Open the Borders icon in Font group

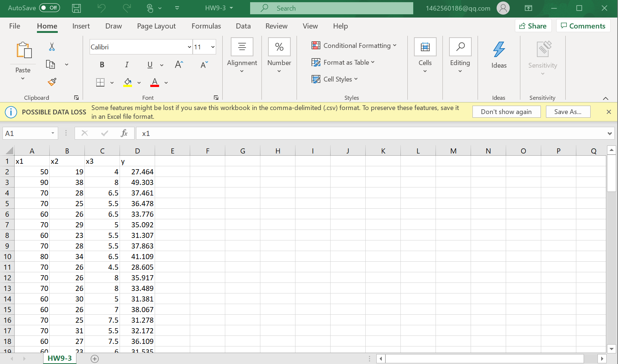[100, 82]
